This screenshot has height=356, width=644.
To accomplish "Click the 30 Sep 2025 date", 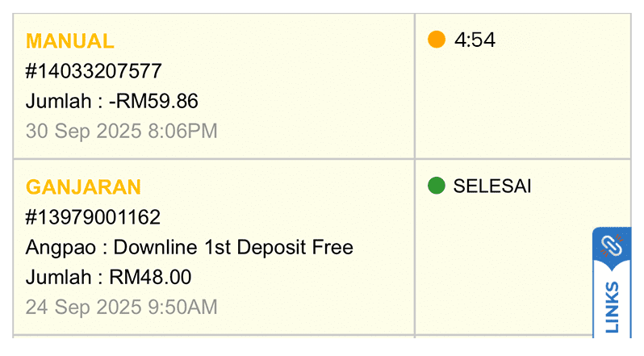I will pos(83,131).
